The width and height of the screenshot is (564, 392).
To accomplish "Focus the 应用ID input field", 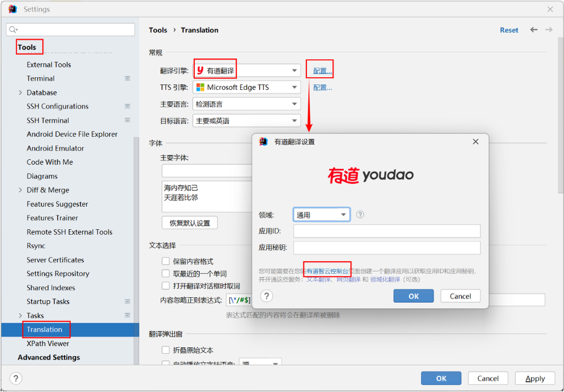I will pos(387,231).
